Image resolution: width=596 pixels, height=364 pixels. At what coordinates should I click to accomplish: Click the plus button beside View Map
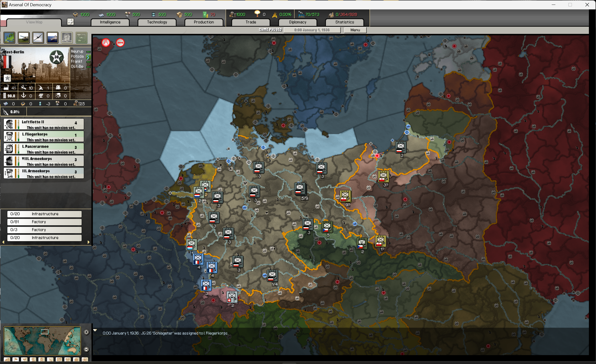[70, 22]
